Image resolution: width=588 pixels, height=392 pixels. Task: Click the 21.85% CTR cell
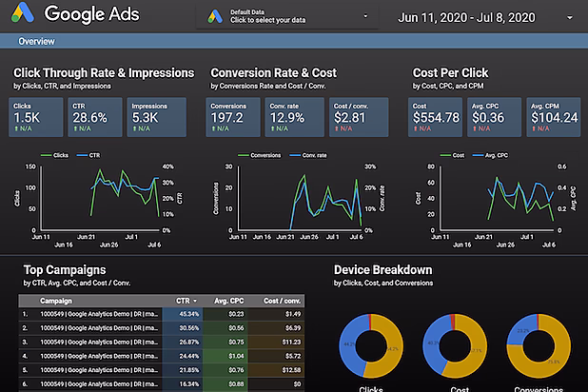click(183, 370)
